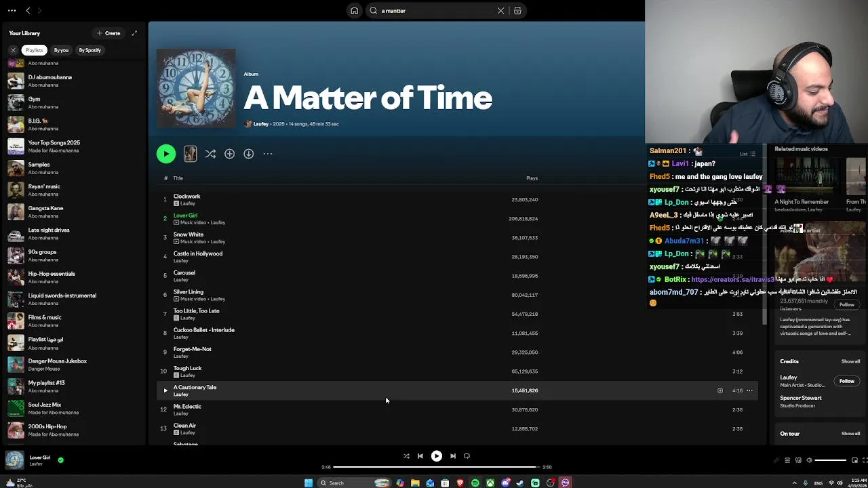
Task: Select Castle in Hollywood track
Action: (458, 257)
